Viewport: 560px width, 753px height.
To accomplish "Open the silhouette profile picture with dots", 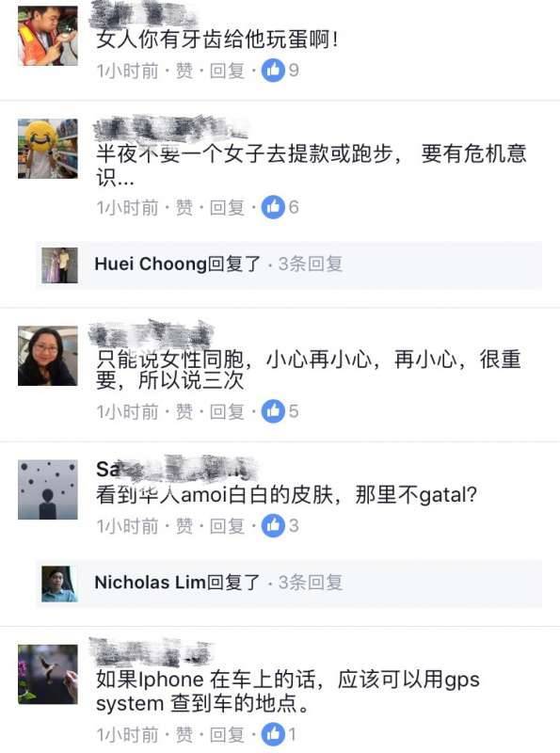I will click(x=48, y=489).
